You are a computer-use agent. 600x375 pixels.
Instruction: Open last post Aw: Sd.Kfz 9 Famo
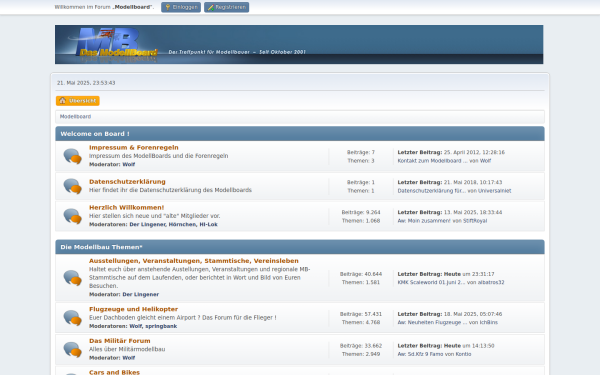(420, 354)
